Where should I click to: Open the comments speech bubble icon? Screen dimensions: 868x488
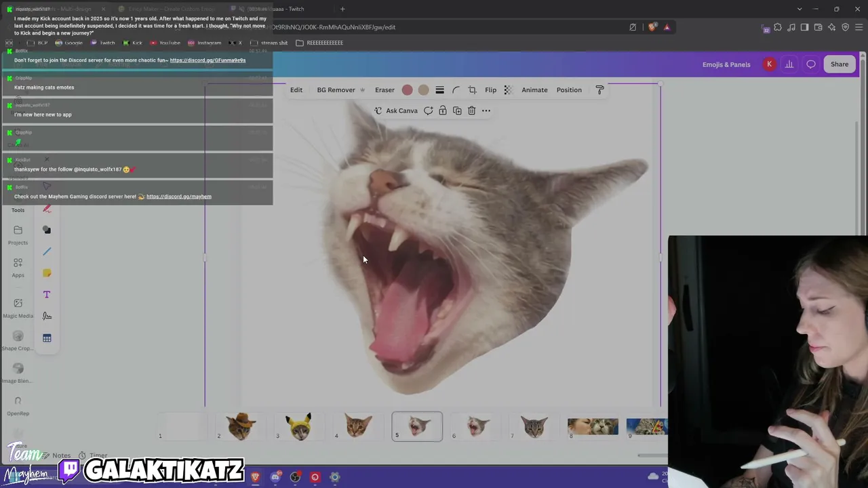click(x=811, y=64)
